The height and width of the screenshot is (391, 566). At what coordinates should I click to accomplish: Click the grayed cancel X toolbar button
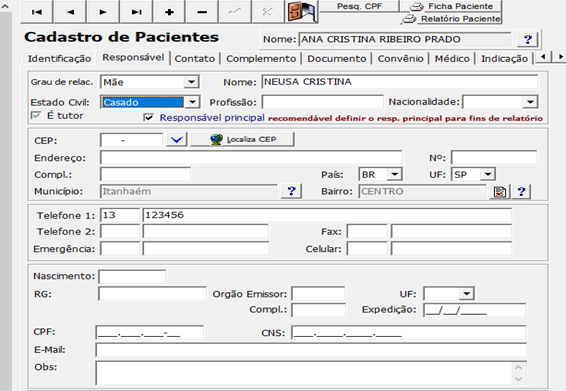[x=267, y=12]
